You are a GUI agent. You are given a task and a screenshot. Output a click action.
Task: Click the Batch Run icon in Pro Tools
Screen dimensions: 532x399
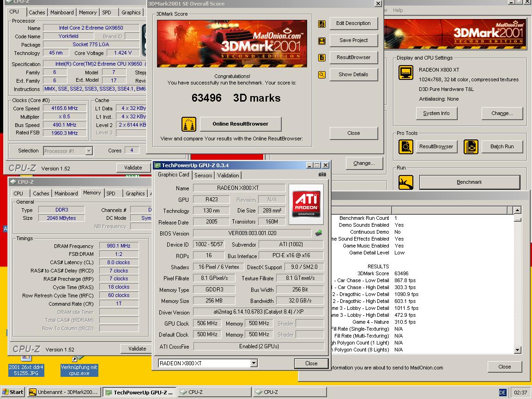pos(471,146)
